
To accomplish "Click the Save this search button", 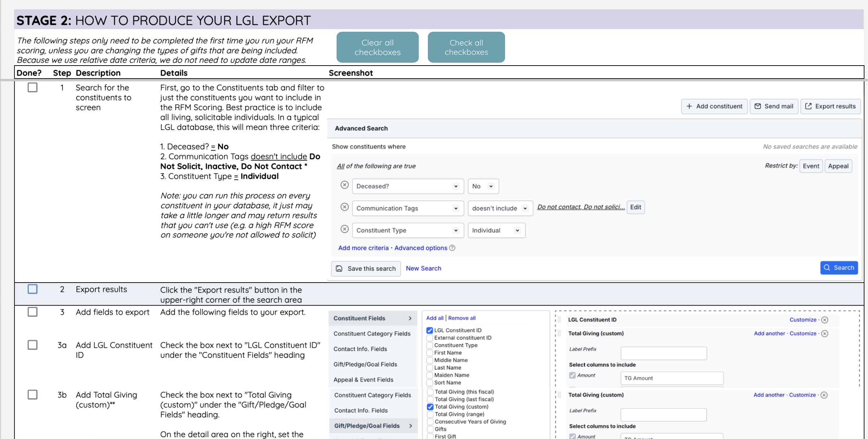I will pyautogui.click(x=366, y=269).
